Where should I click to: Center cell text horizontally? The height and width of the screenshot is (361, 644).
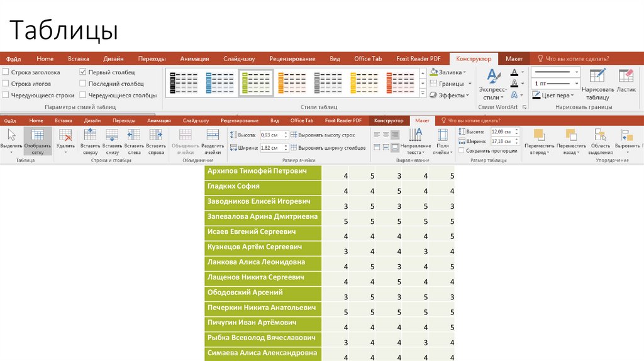coord(386,135)
